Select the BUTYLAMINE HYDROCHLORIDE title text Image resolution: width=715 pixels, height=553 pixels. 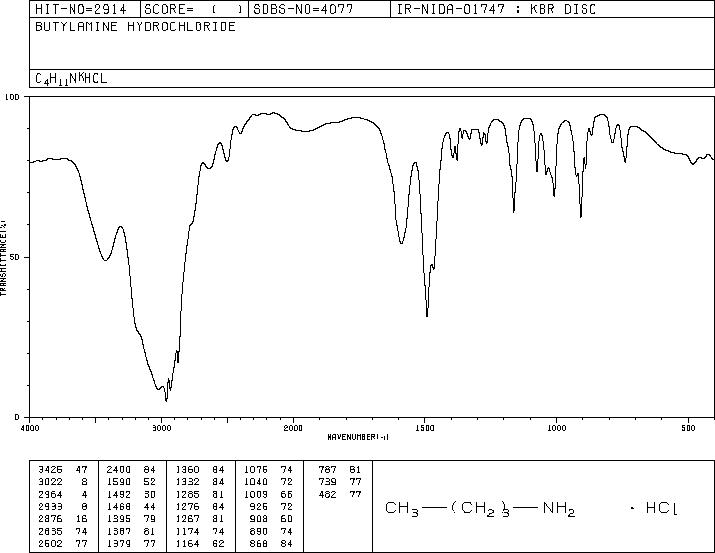click(x=135, y=26)
